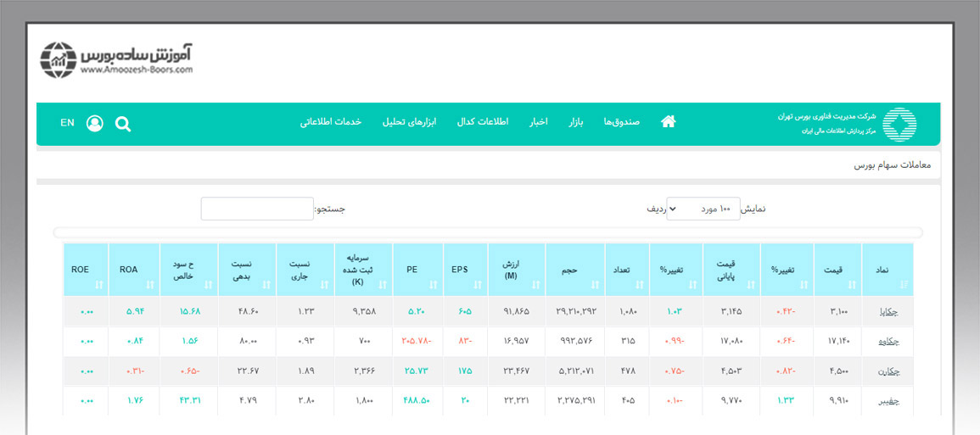Open search with the magnifier icon
Screen dimensions: 980x435
tap(123, 124)
